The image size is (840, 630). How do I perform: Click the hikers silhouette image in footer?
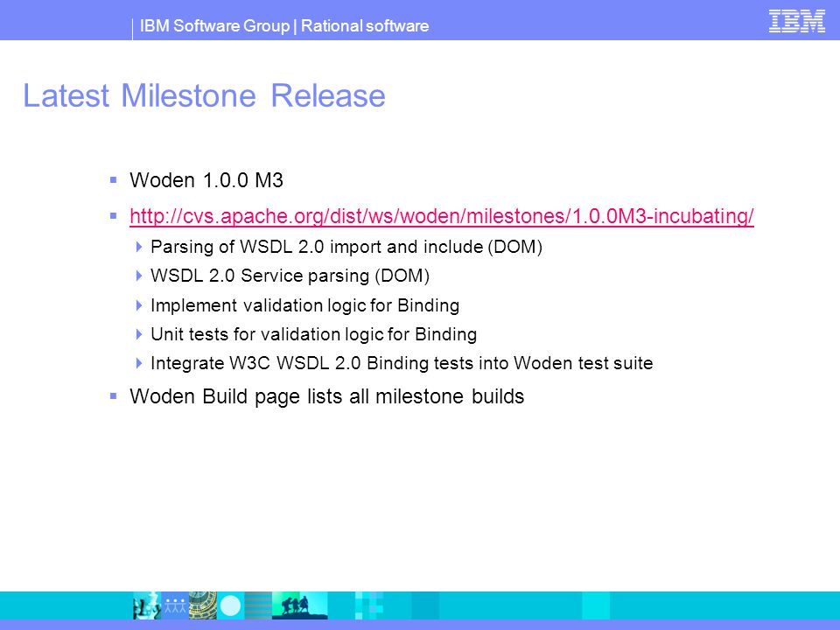click(299, 605)
